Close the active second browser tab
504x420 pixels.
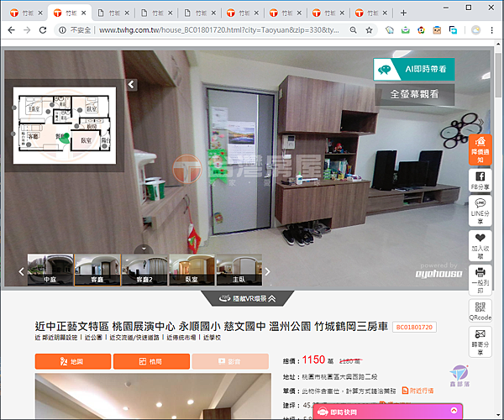point(83,13)
